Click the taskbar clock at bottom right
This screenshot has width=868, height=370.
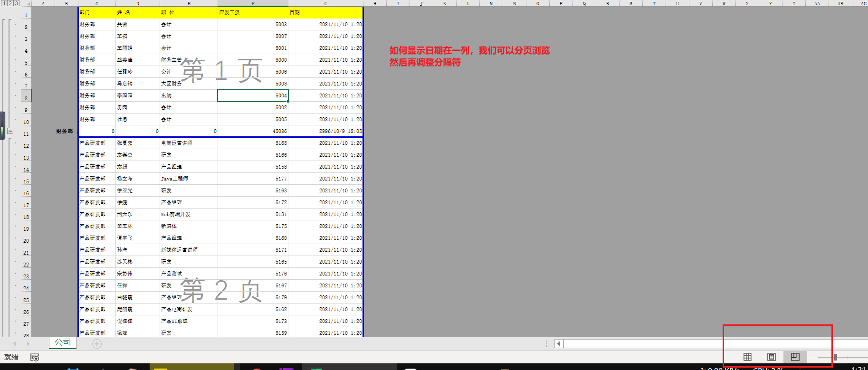pyautogui.click(x=858, y=368)
